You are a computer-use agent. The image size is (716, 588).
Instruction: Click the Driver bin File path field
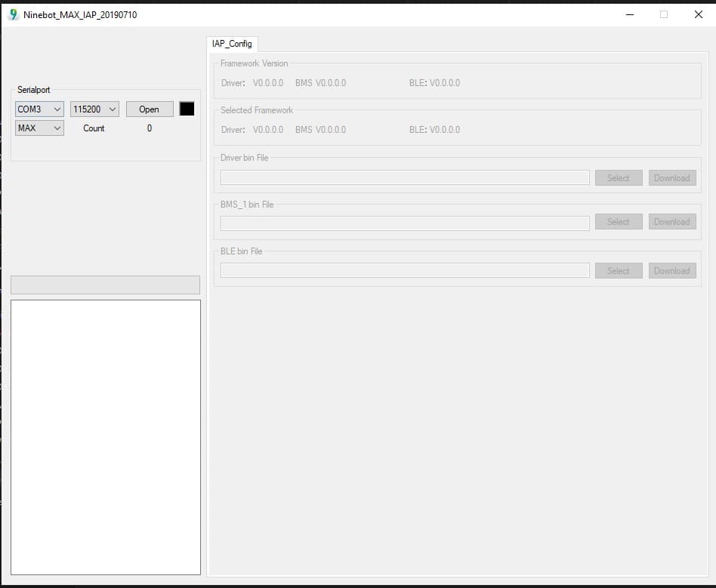tap(404, 177)
